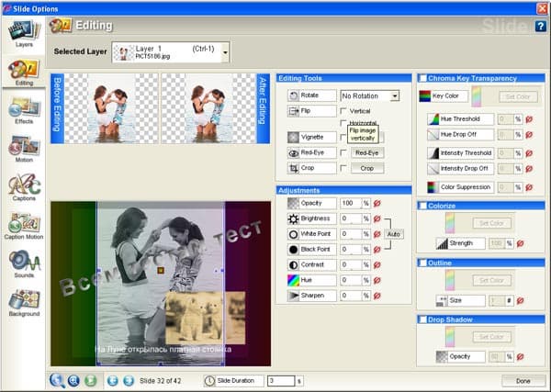
Task: Reset Opacity with its red reset icon
Action: pyautogui.click(x=377, y=203)
